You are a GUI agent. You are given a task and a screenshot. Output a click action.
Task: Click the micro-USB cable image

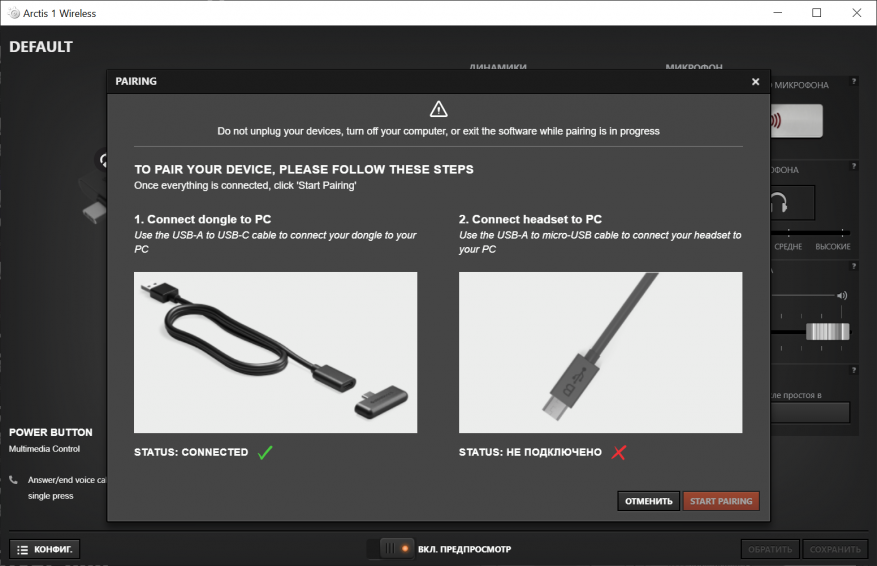point(601,352)
